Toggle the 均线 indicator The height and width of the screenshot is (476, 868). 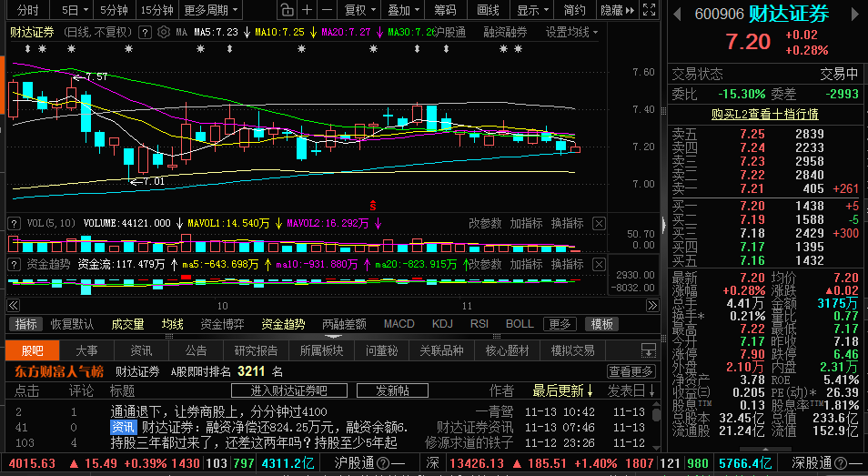[173, 324]
